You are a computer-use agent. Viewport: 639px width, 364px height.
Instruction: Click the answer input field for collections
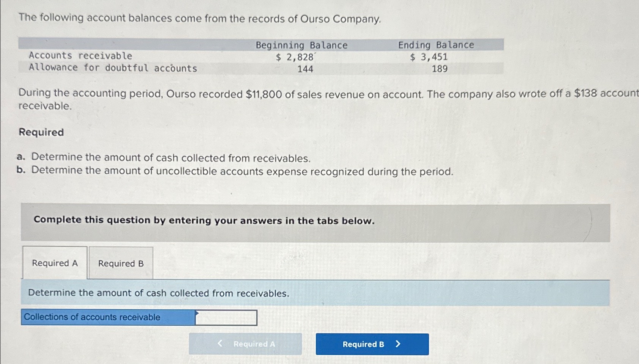(226, 318)
